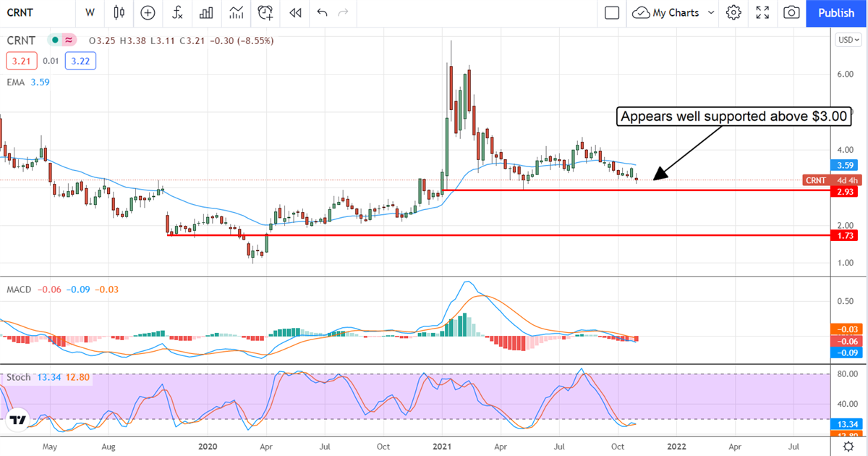Click the My Charts cloud save menu
868x456 pixels.
665,12
